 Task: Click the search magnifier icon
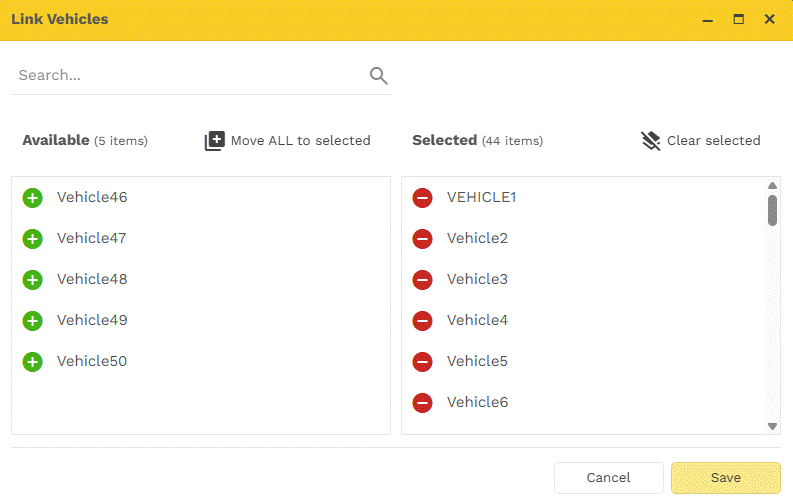point(378,75)
